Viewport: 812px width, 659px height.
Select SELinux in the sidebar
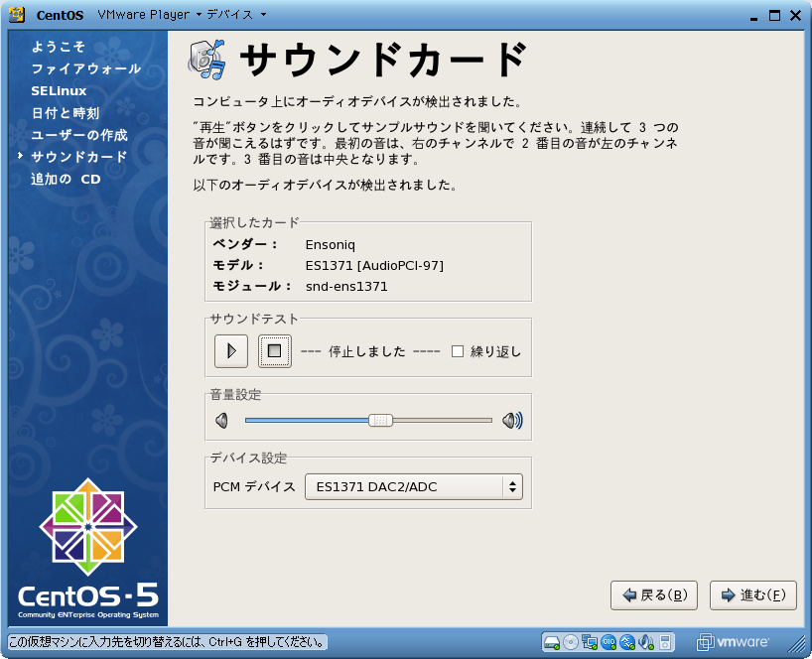click(x=59, y=91)
